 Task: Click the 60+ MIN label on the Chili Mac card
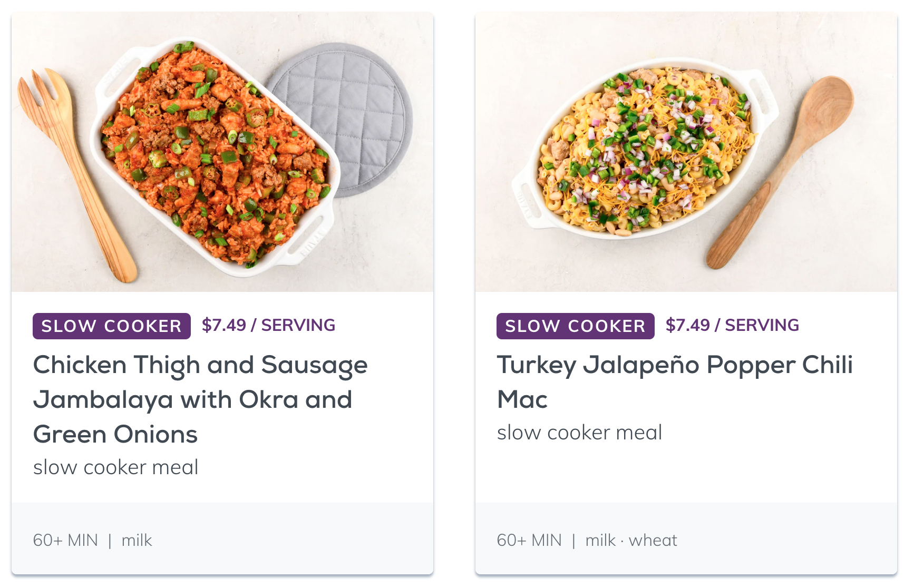tap(529, 540)
